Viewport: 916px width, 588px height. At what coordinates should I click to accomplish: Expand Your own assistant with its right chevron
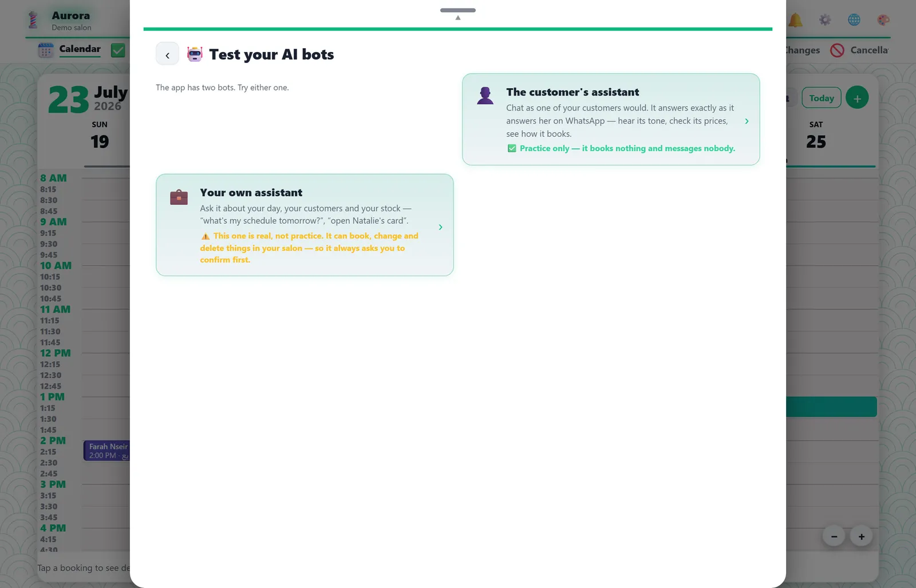pos(440,227)
